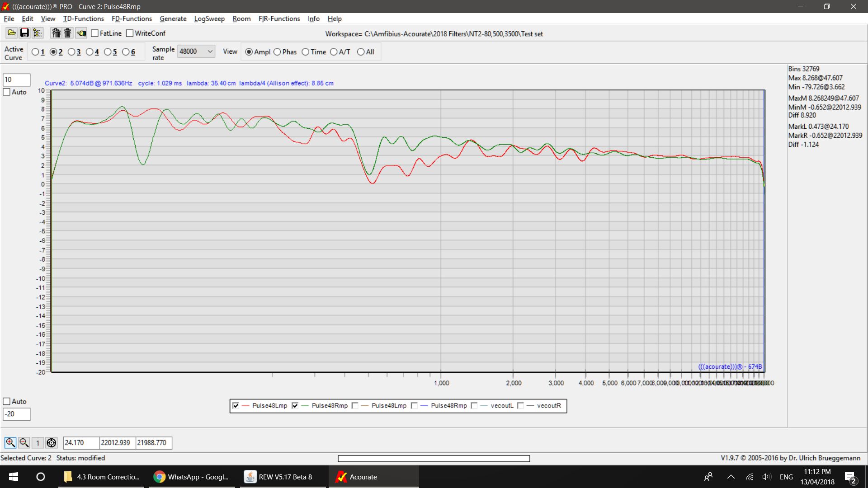868x488 pixels.
Task: Select active curve 3 radio button
Action: click(x=71, y=52)
